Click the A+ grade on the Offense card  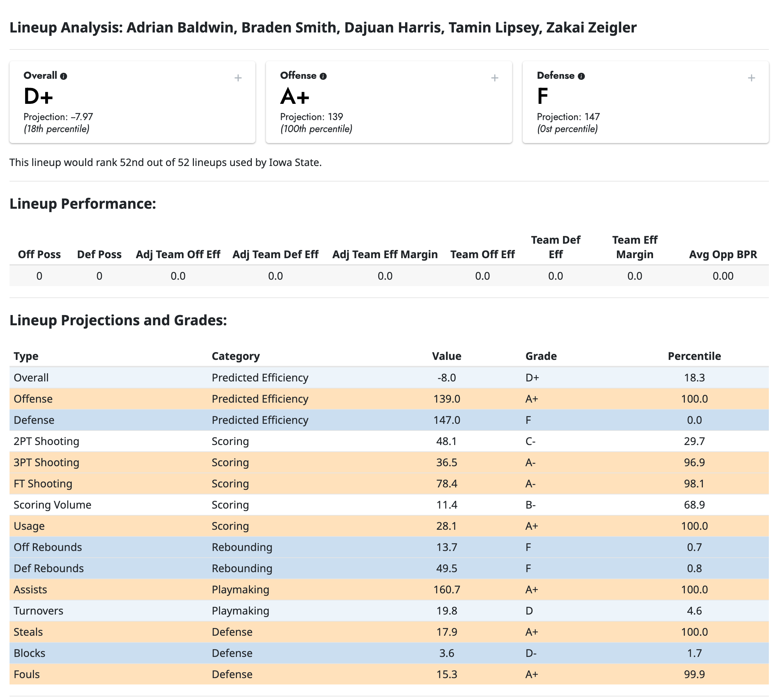click(x=295, y=97)
